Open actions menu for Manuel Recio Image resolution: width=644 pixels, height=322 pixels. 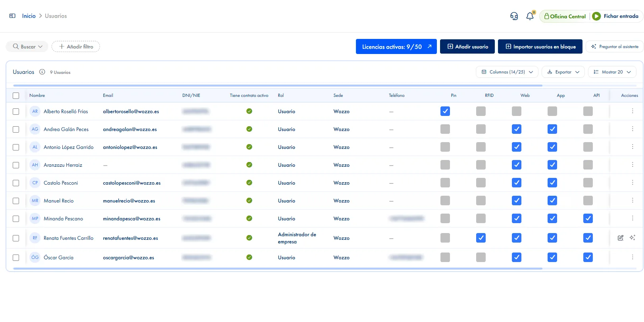tap(632, 201)
